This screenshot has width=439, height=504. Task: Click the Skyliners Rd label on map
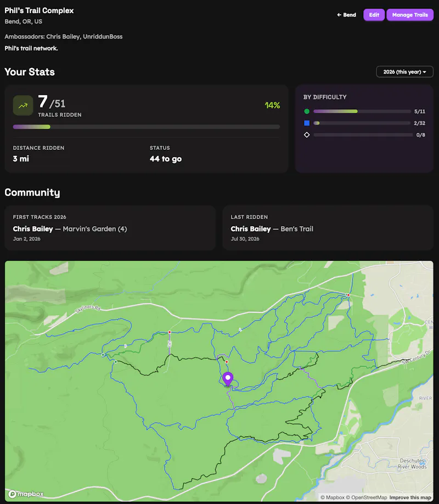pyautogui.click(x=88, y=309)
